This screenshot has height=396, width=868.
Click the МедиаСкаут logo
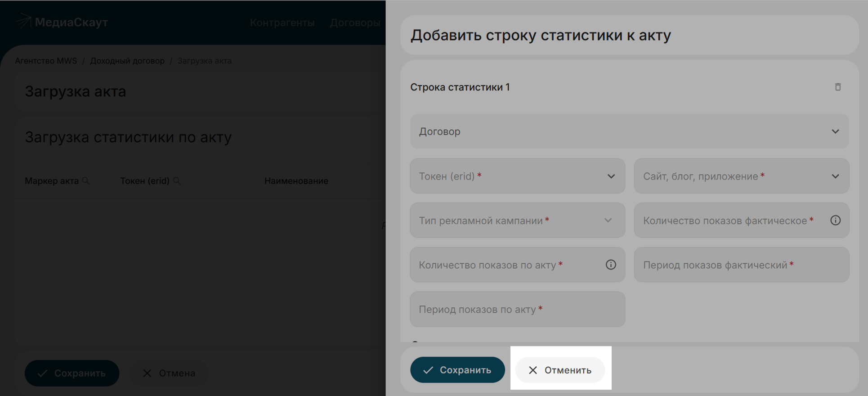coord(62,22)
